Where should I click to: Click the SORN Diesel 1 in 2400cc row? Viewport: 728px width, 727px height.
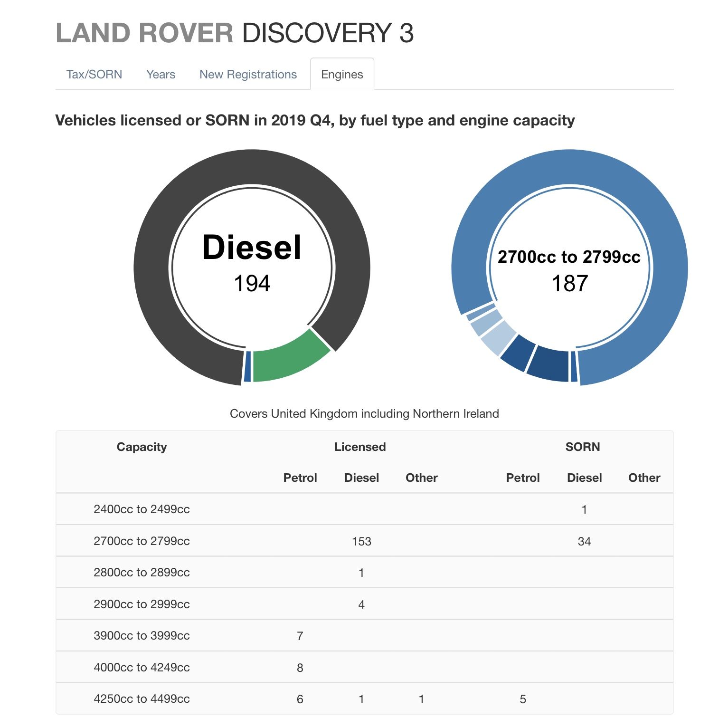pyautogui.click(x=584, y=510)
